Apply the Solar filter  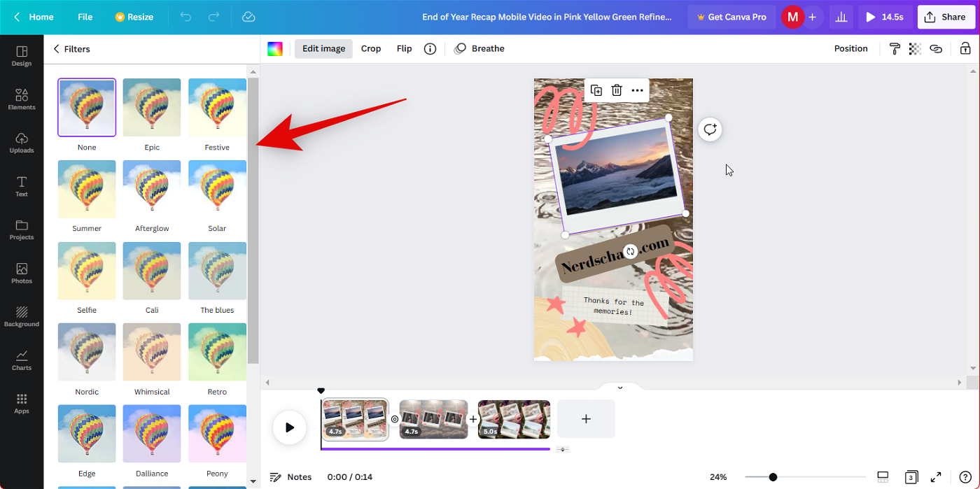click(217, 189)
